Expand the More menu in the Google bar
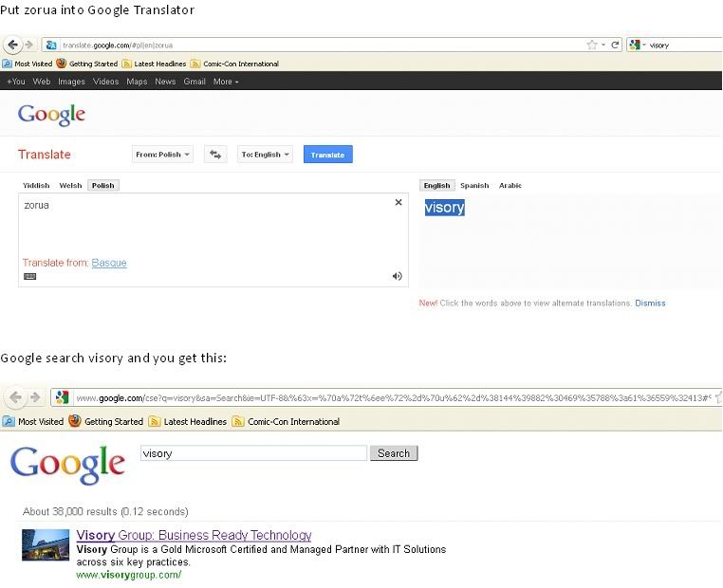Image resolution: width=723 pixels, height=588 pixels. pyautogui.click(x=226, y=82)
